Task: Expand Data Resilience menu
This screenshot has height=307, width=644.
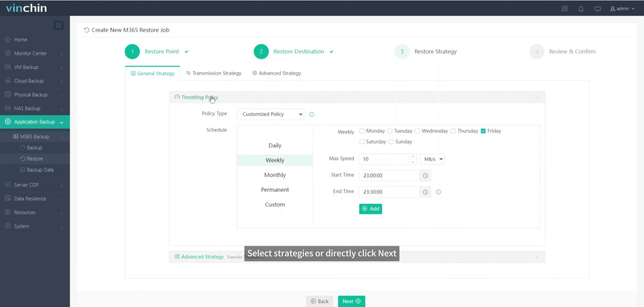Action: pyautogui.click(x=35, y=199)
